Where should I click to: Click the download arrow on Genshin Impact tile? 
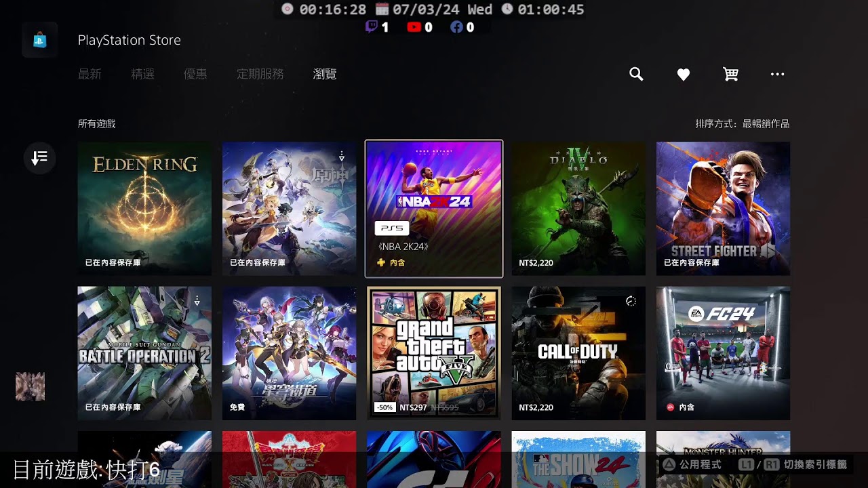click(x=342, y=157)
